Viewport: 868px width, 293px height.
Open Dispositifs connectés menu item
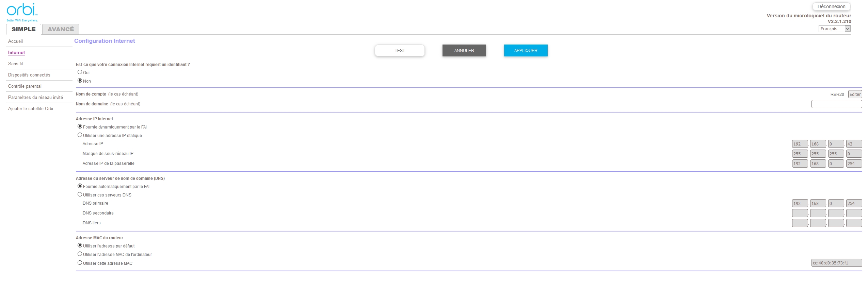tap(29, 75)
